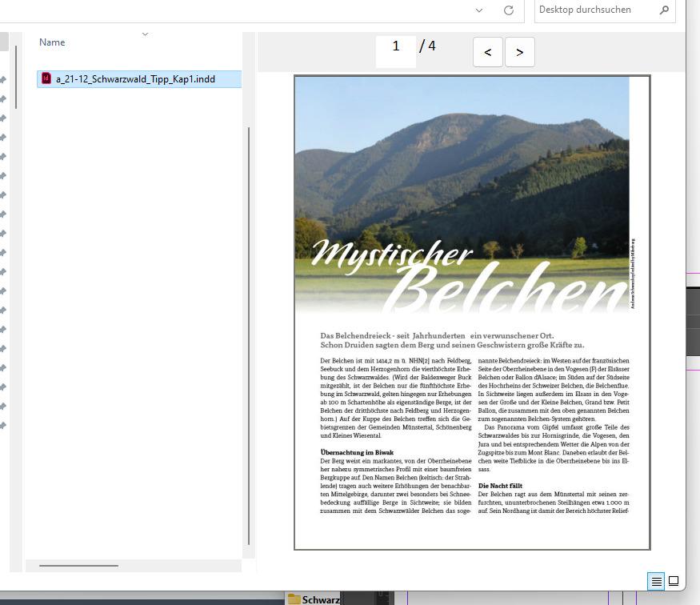Click the first pin icon in sidebar
This screenshot has width=700, height=605.
(3, 79)
